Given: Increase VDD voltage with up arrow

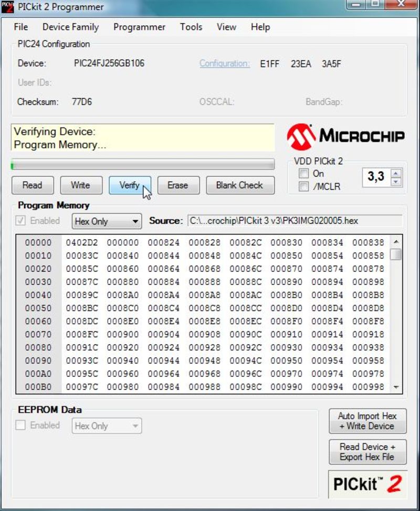Looking at the screenshot, I should 396,173.
